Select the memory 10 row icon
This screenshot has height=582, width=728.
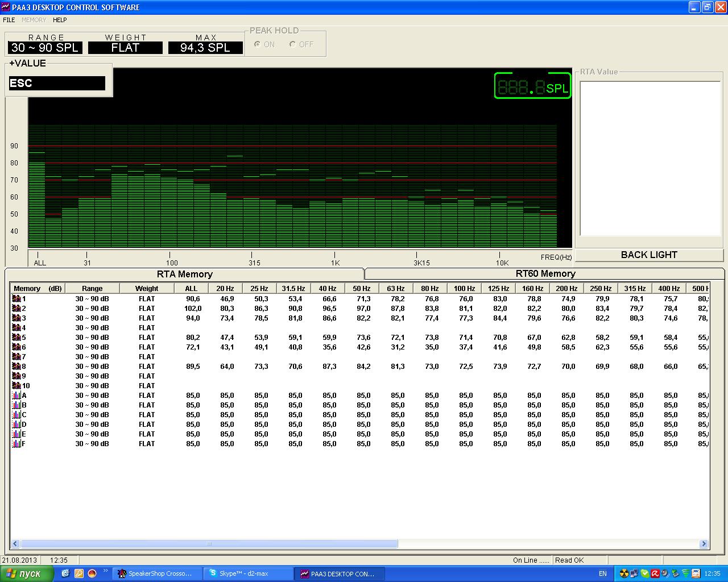click(16, 386)
